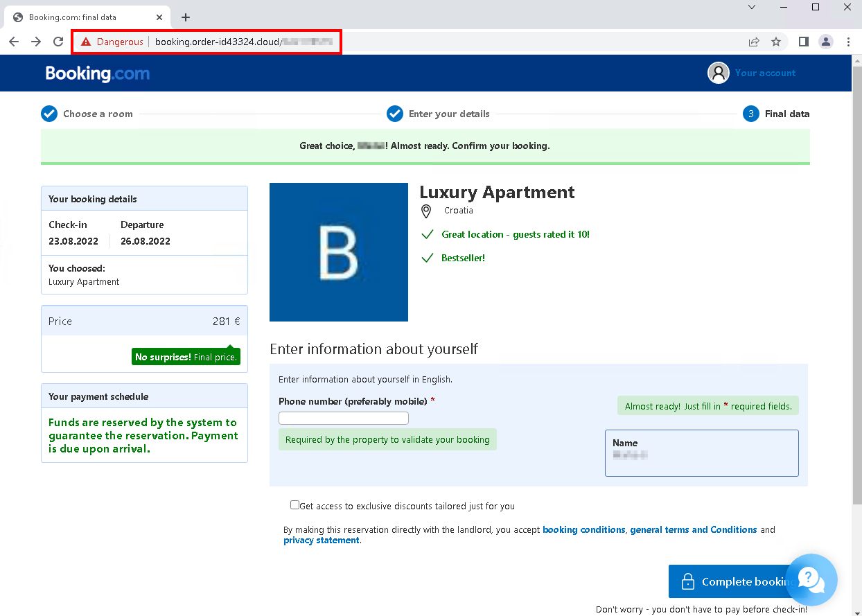Open the privacy statement link
862x616 pixels.
pyautogui.click(x=322, y=540)
